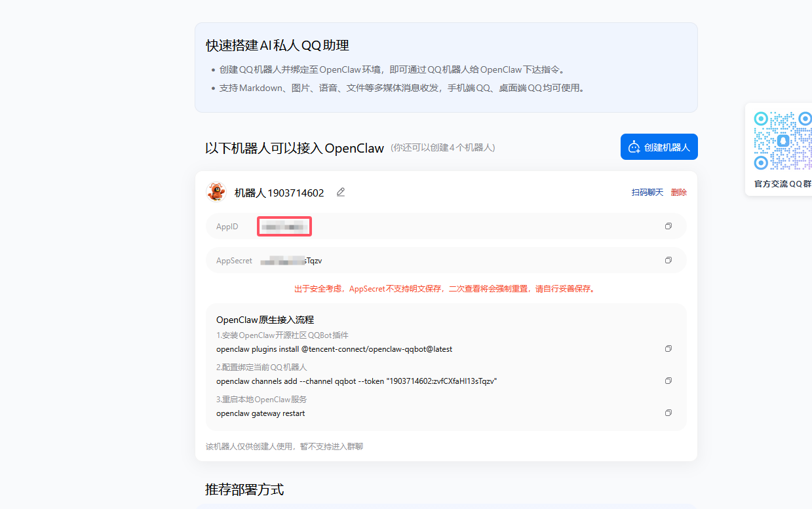Click the bullet about 支持Markdown、图片、语音
This screenshot has height=509, width=812.
[x=402, y=88]
